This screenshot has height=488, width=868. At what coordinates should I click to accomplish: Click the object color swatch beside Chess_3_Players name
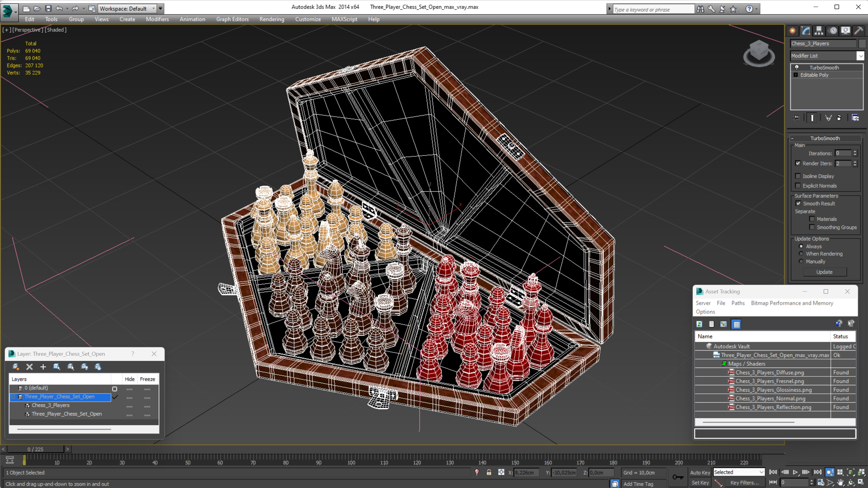click(x=862, y=43)
